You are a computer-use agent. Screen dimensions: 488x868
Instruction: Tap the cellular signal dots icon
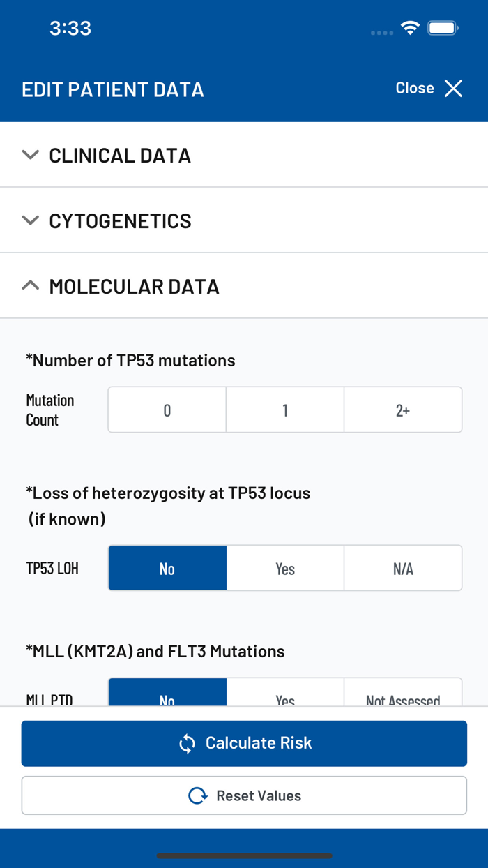click(381, 31)
